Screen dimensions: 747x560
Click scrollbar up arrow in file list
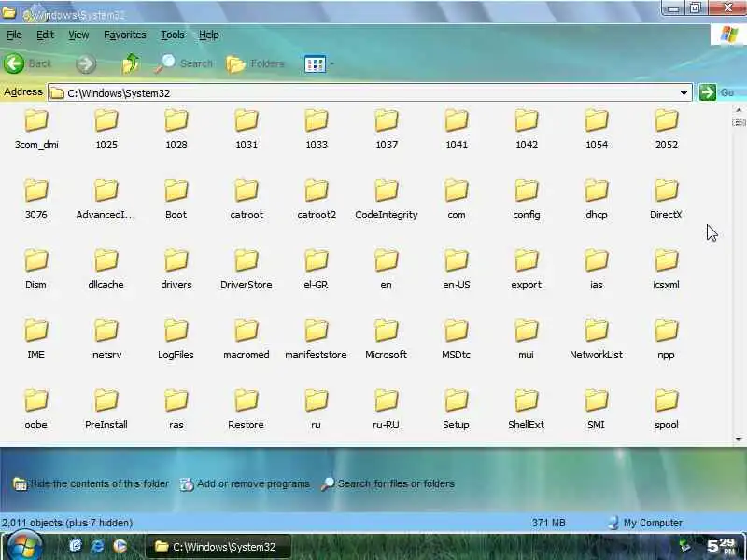coord(739,110)
